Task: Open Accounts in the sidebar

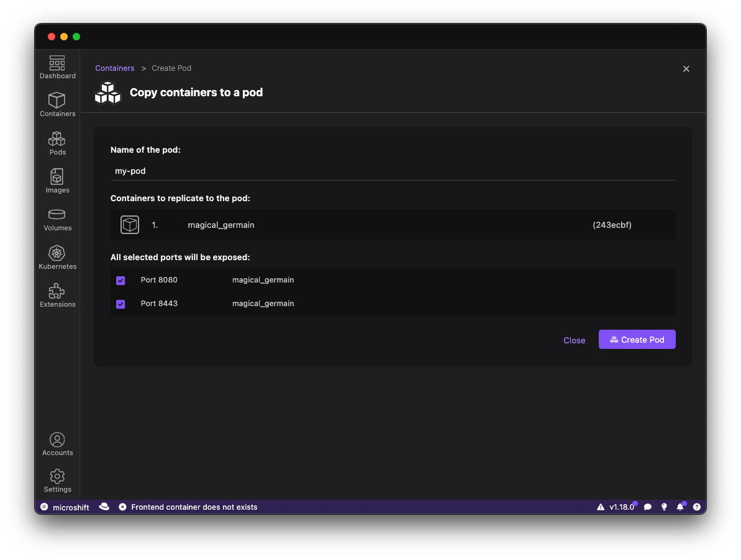Action: point(57,445)
